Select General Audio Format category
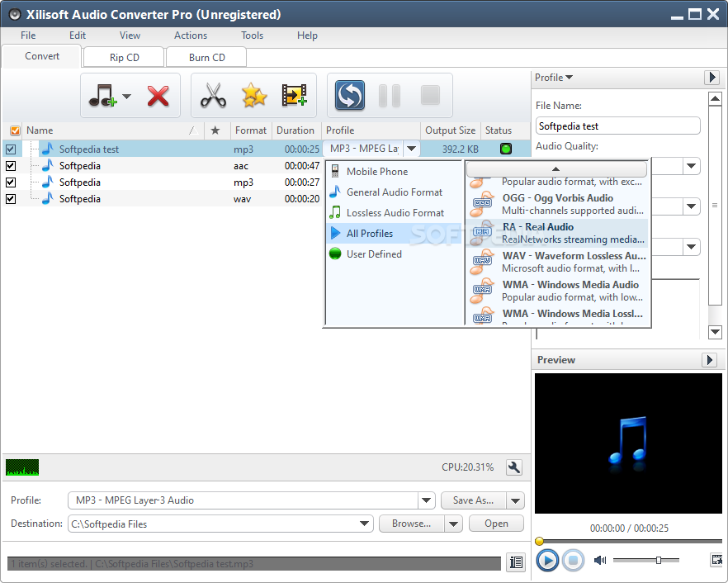This screenshot has width=728, height=583. coord(393,192)
